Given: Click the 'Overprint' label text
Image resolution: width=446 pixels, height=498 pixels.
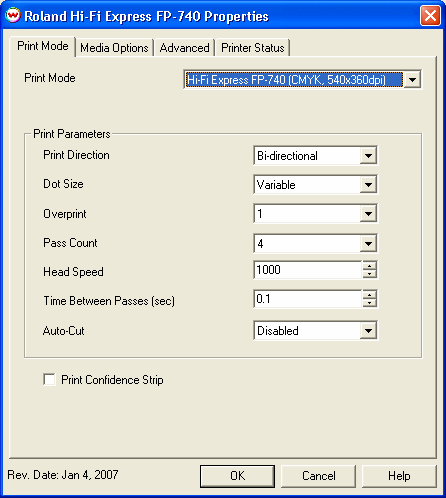Looking at the screenshot, I should (65, 214).
